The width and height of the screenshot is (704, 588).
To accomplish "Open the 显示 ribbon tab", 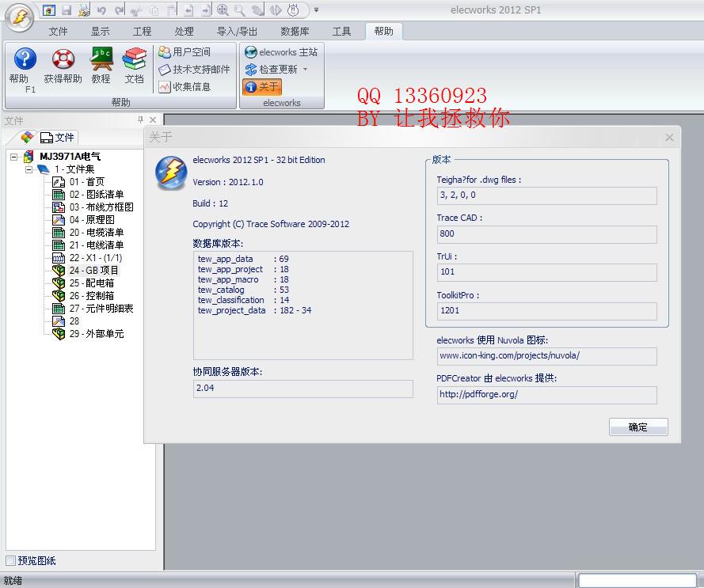I will 100,32.
